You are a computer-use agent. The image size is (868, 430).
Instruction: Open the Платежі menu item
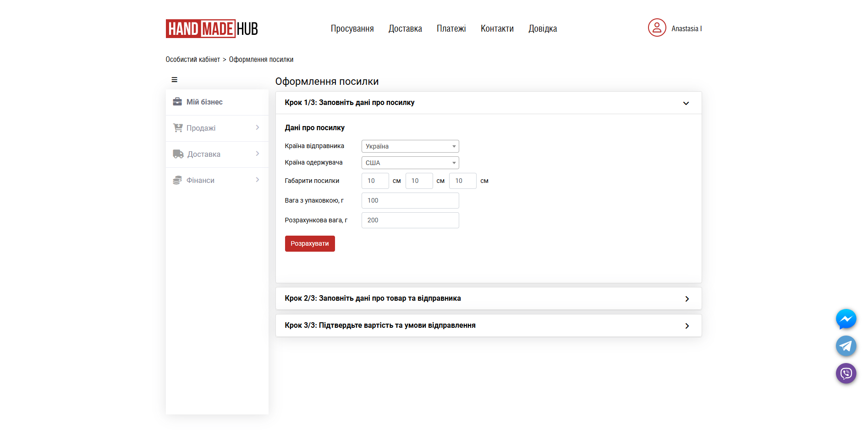(x=451, y=28)
